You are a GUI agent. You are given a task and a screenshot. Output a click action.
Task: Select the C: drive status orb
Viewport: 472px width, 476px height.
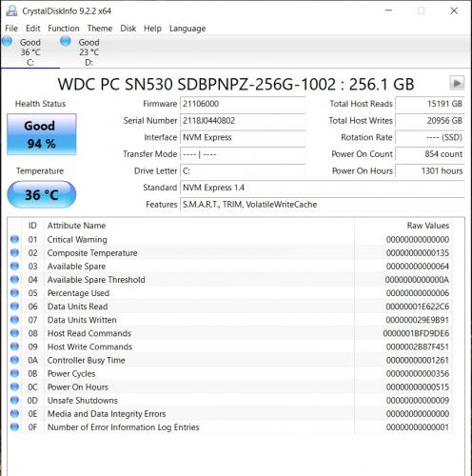7,41
